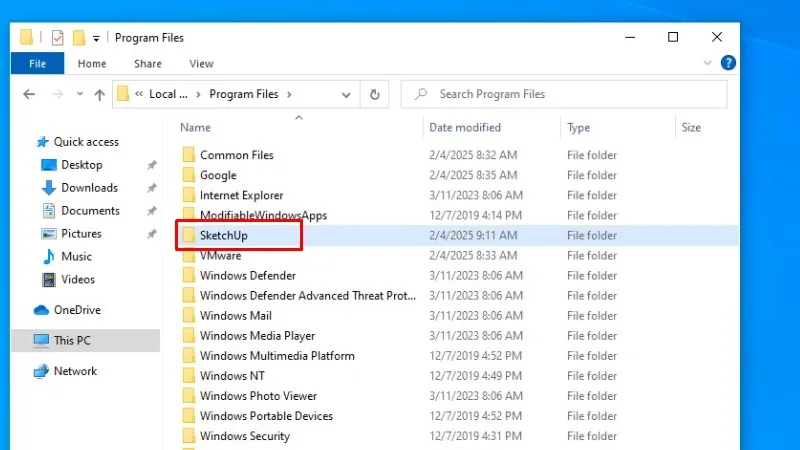Image resolution: width=800 pixels, height=450 pixels.
Task: Open the OneDrive cloud icon in sidebar
Action: 41,310
